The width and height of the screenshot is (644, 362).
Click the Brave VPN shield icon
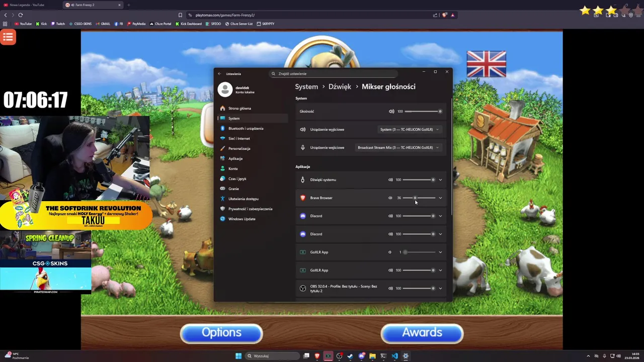[631, 15]
